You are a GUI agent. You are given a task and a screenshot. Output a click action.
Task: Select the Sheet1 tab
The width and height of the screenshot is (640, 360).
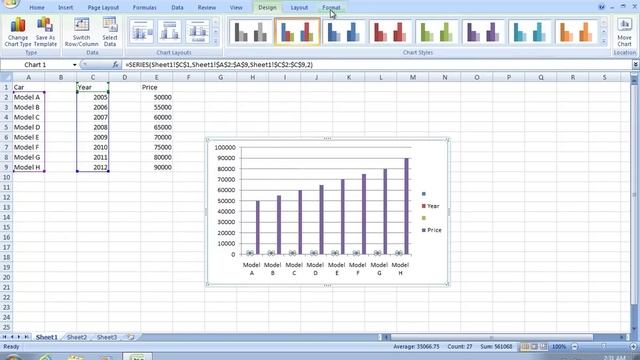(x=47, y=337)
